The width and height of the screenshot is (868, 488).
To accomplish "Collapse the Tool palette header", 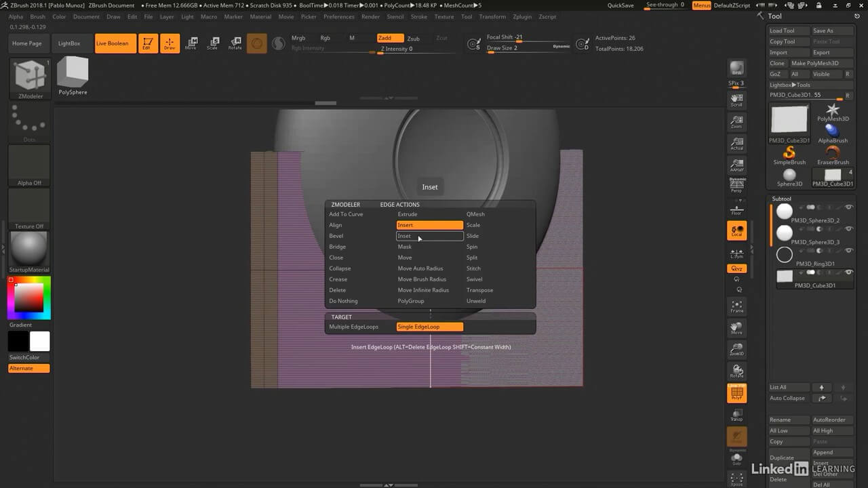I will [x=775, y=16].
